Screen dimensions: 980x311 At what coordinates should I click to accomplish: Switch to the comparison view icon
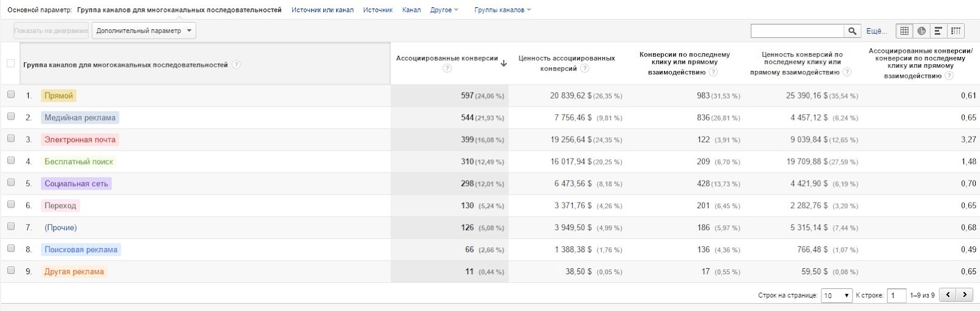956,31
